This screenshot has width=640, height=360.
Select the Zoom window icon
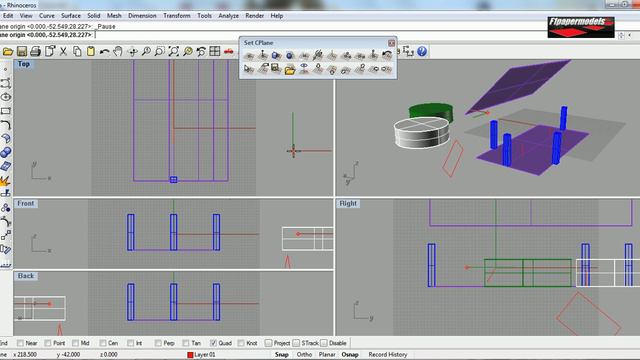(x=160, y=51)
